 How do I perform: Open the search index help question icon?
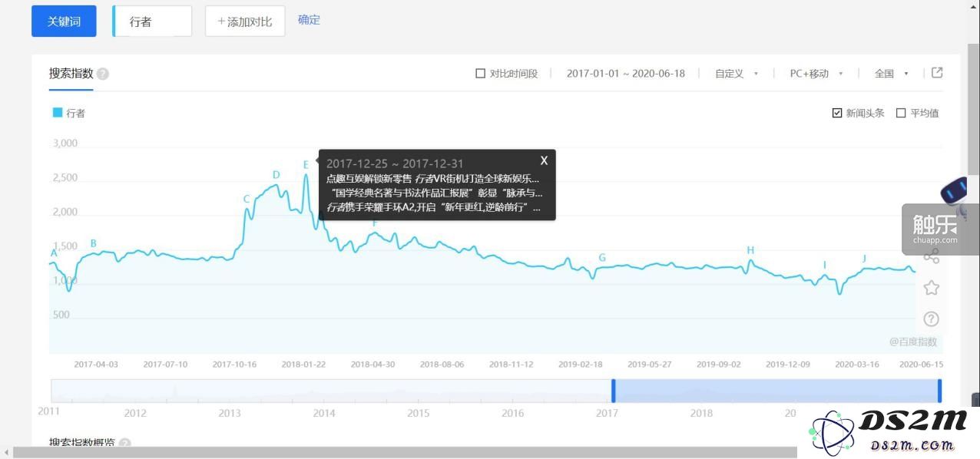tap(103, 74)
